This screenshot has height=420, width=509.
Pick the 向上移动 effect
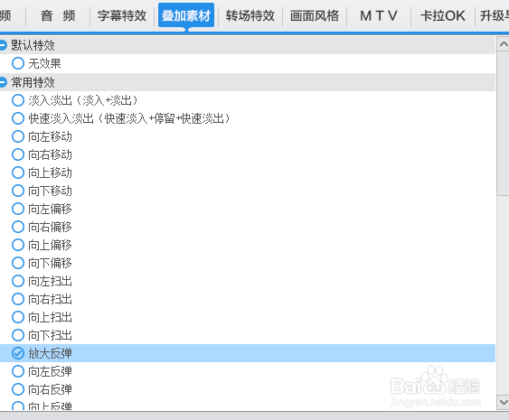[18, 173]
